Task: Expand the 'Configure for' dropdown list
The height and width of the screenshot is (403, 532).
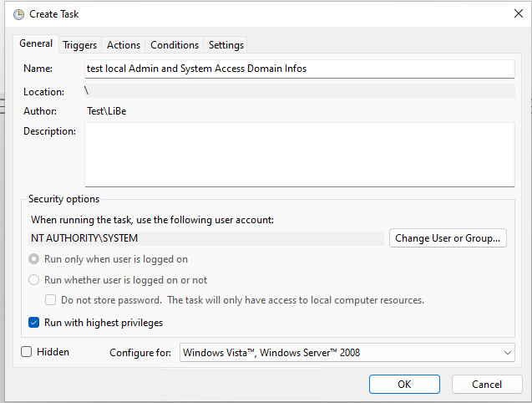Action: [347, 353]
